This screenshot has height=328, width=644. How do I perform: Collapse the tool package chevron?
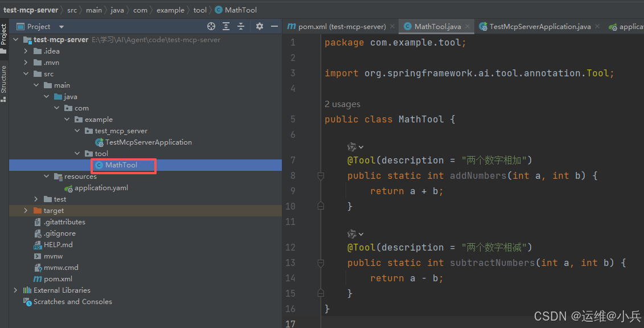[77, 154]
